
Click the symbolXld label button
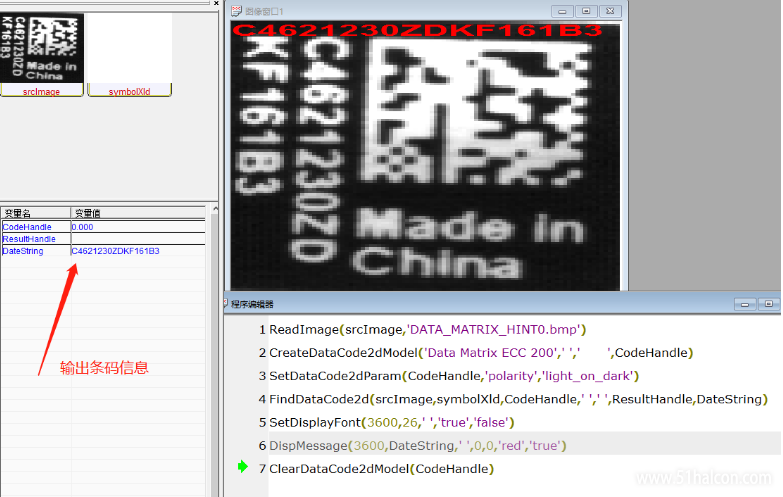point(129,91)
